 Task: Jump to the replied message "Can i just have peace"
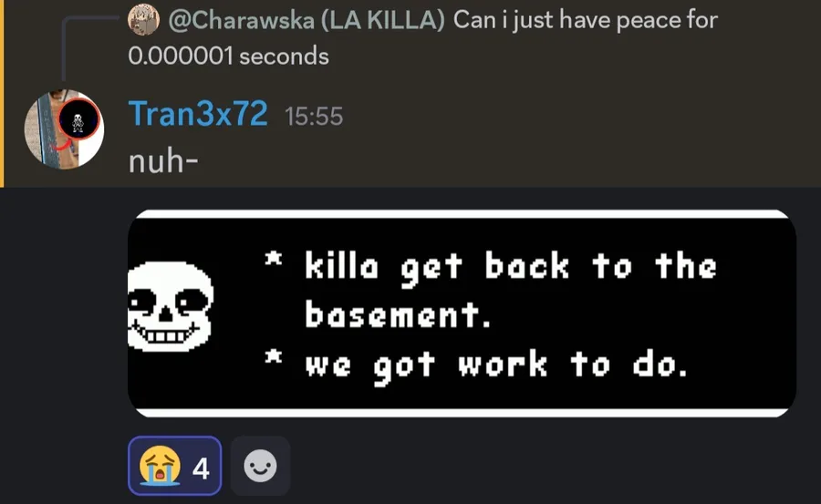click(x=586, y=20)
